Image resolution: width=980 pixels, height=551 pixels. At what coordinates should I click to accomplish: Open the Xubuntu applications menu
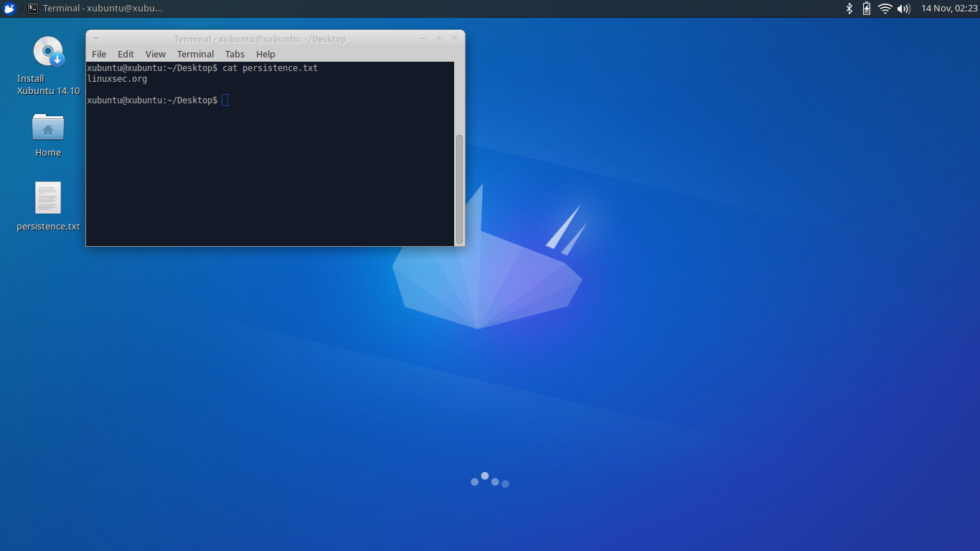coord(9,9)
